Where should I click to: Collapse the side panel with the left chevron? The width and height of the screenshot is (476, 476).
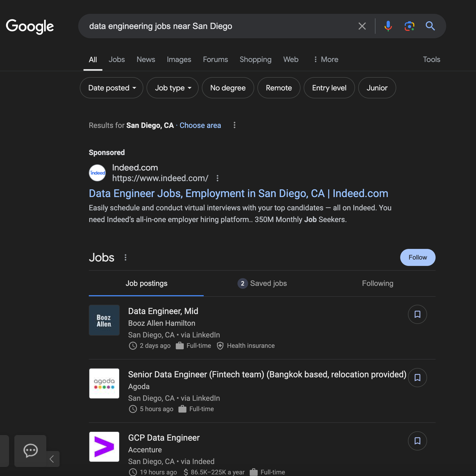tap(52, 459)
